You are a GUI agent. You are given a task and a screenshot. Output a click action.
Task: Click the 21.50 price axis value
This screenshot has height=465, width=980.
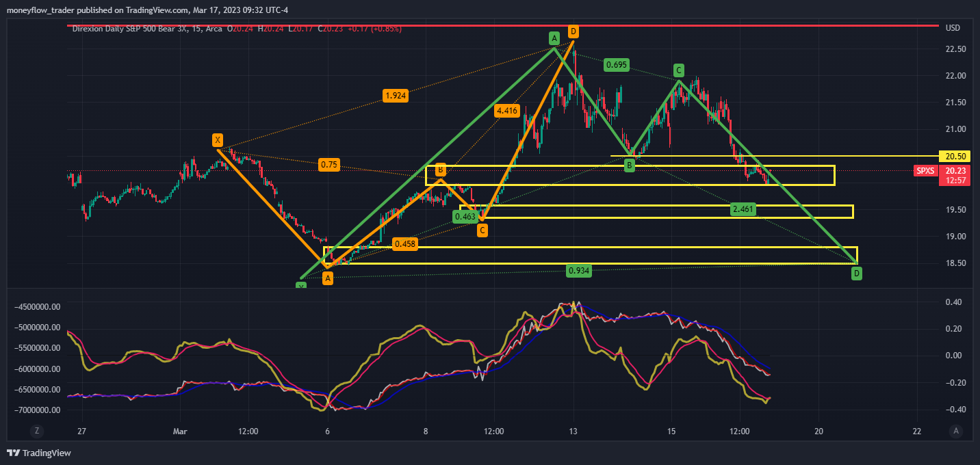[x=955, y=103]
